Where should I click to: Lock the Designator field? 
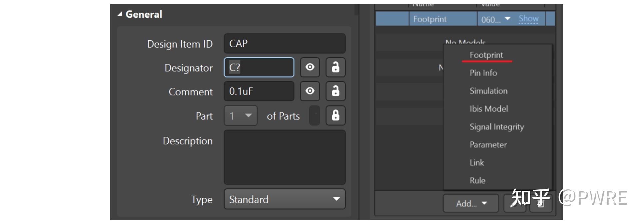(x=335, y=67)
